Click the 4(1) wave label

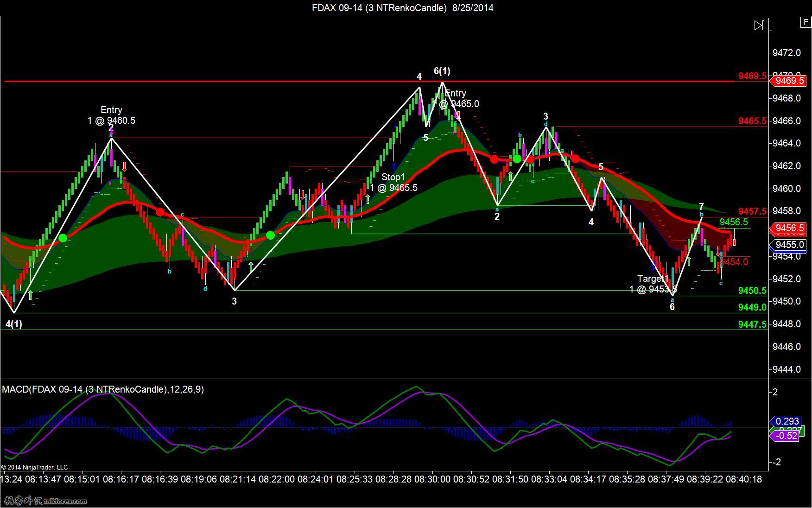pyautogui.click(x=14, y=324)
